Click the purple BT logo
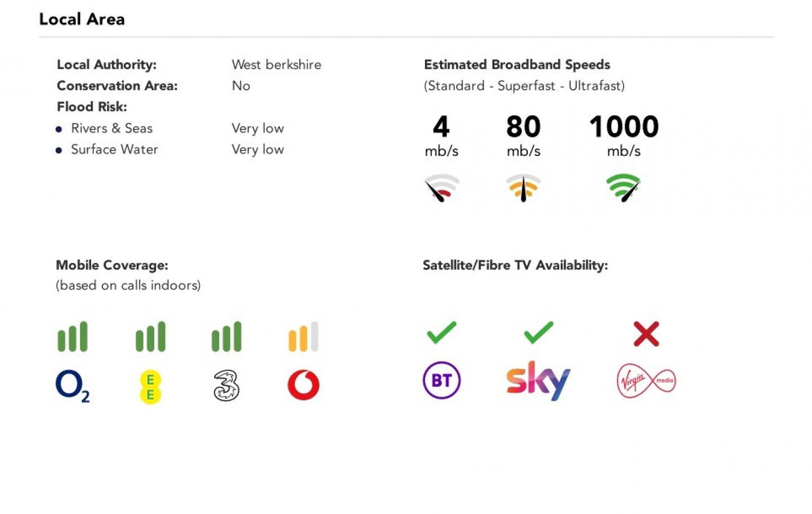812x514 pixels. pos(441,380)
